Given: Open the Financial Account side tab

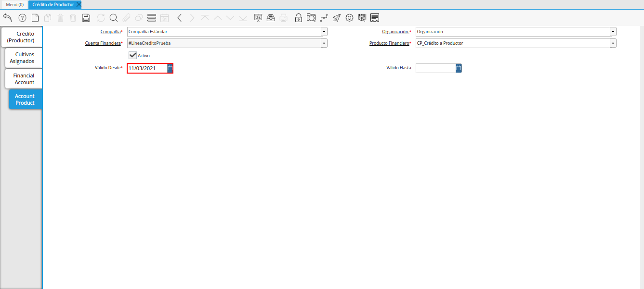Looking at the screenshot, I should pyautogui.click(x=24, y=79).
